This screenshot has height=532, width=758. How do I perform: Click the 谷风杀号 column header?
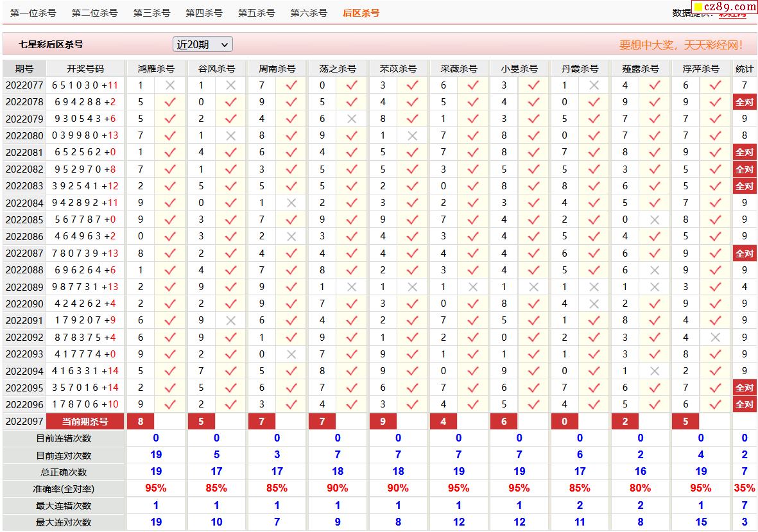click(216, 69)
